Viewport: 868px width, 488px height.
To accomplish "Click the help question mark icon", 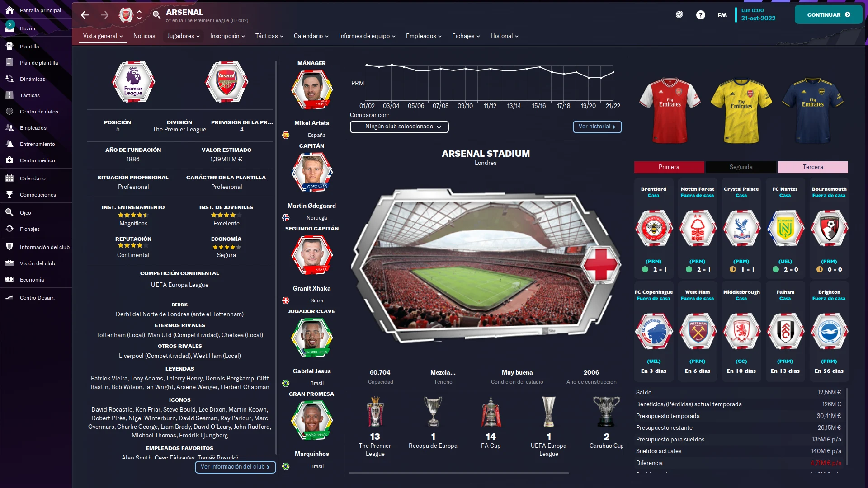I will 700,15.
